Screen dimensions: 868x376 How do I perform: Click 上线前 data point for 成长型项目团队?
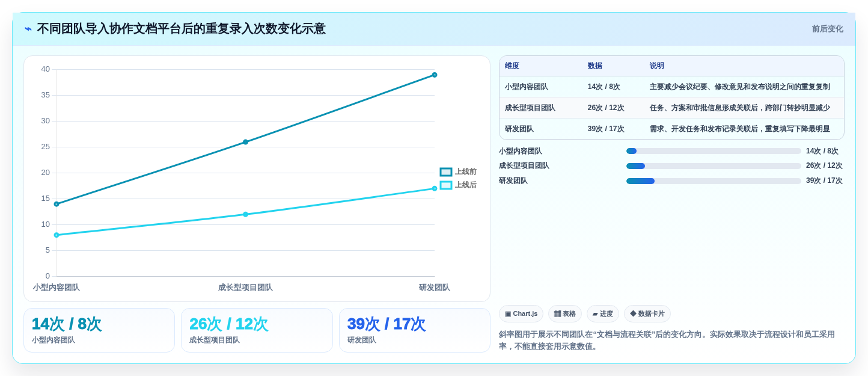click(245, 142)
